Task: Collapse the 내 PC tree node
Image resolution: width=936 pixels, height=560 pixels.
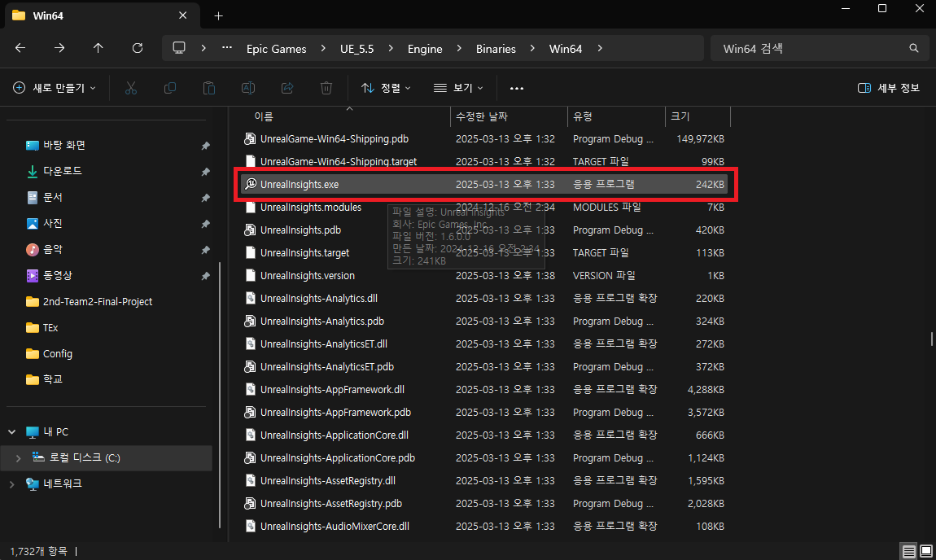Action: tap(12, 431)
